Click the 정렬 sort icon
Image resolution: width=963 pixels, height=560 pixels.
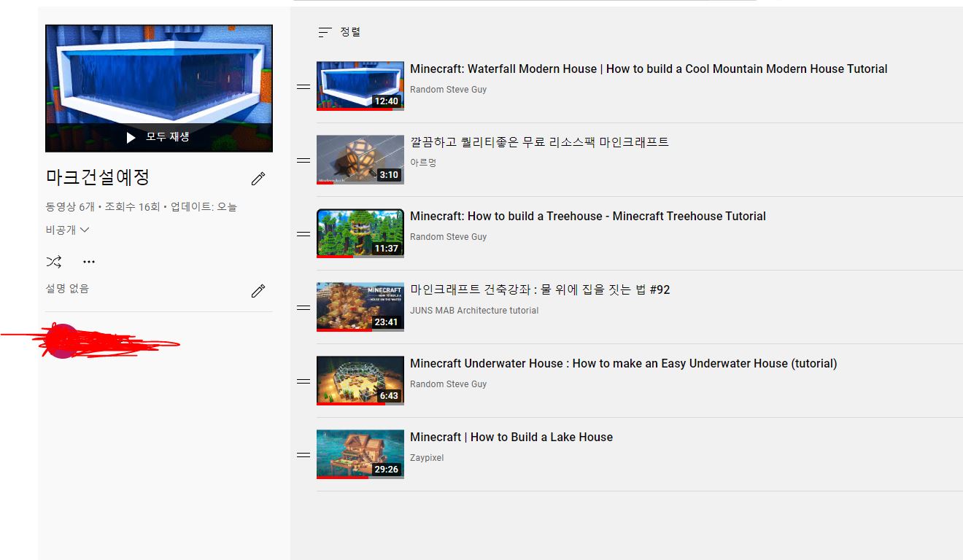[325, 32]
